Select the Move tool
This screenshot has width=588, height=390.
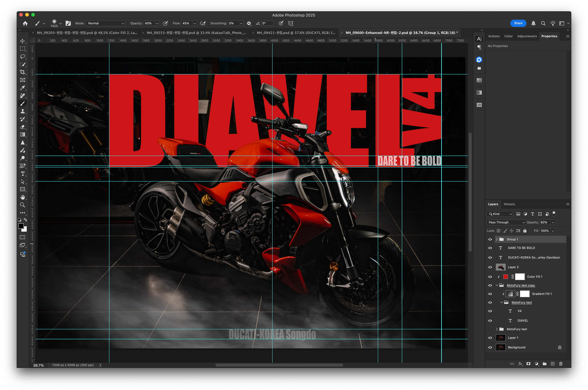click(x=23, y=41)
